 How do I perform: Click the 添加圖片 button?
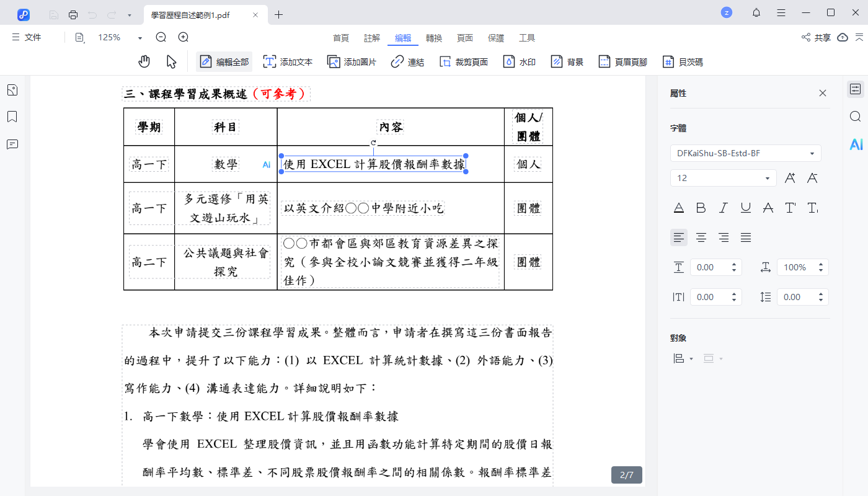click(352, 62)
